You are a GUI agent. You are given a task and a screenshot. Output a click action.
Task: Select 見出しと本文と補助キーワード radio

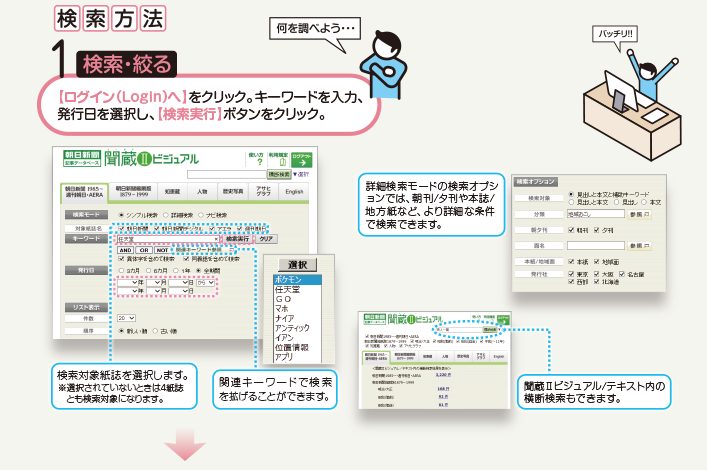[x=571, y=194]
